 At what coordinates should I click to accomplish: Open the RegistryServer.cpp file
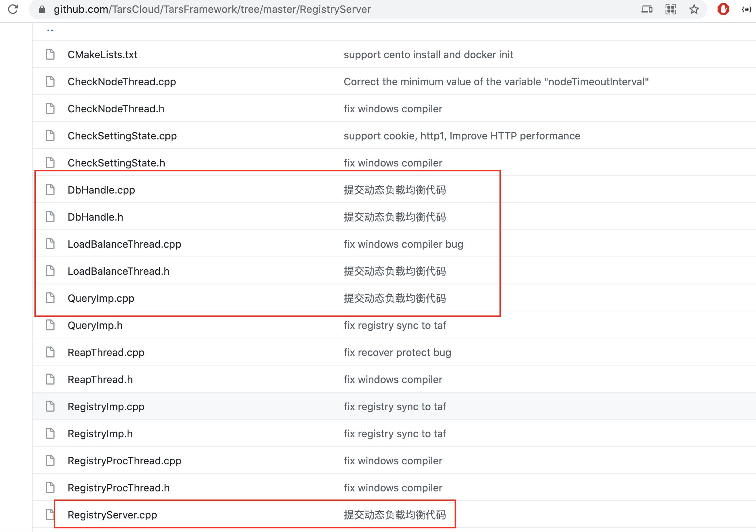(112, 515)
